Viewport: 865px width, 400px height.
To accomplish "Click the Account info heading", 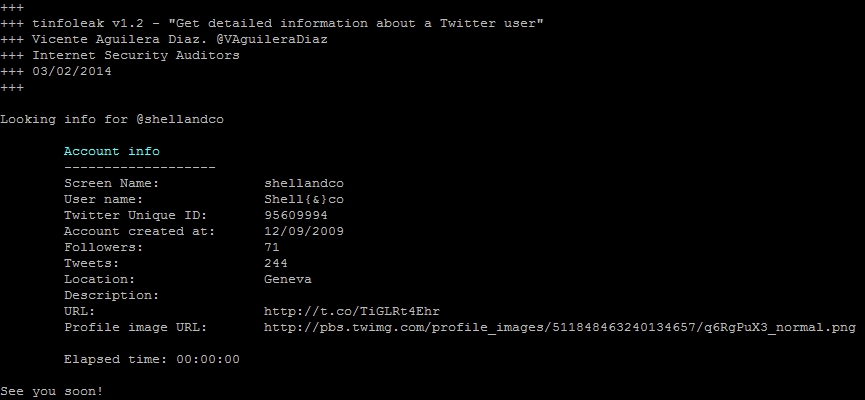I will point(111,151).
